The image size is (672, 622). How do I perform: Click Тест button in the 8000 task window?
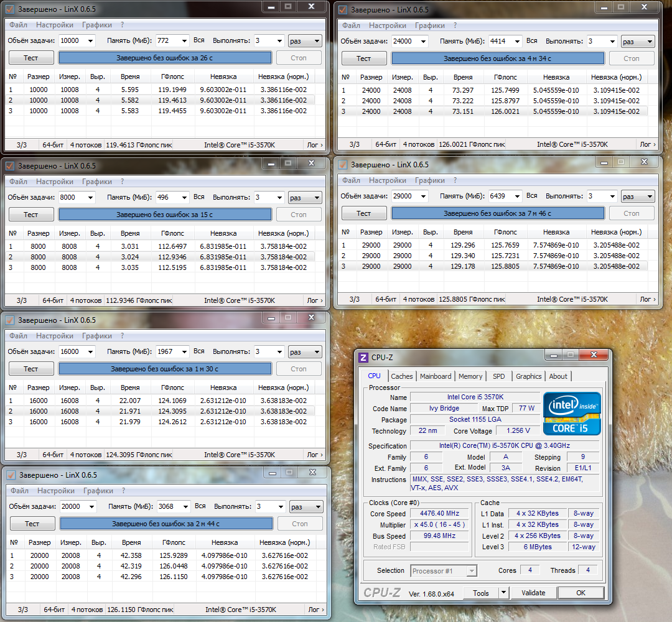31,215
